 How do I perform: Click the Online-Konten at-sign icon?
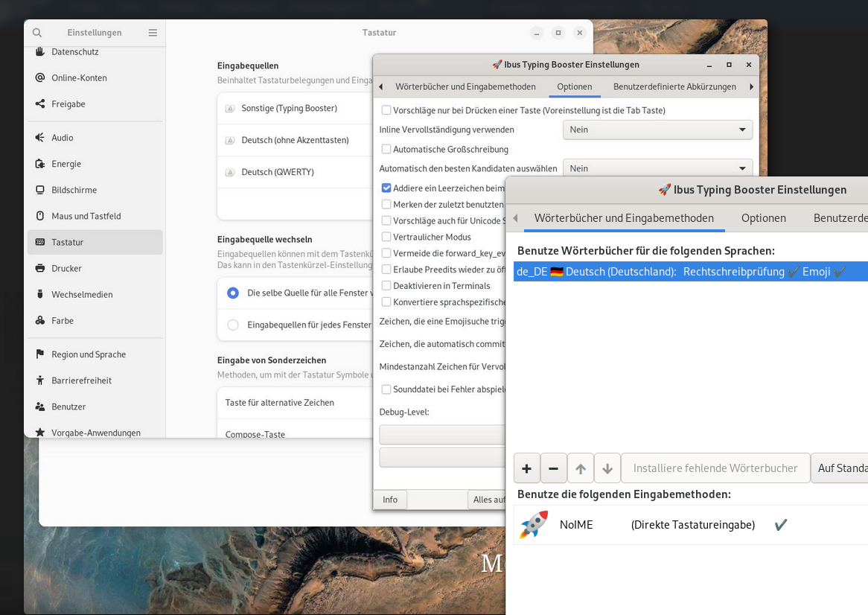(40, 77)
